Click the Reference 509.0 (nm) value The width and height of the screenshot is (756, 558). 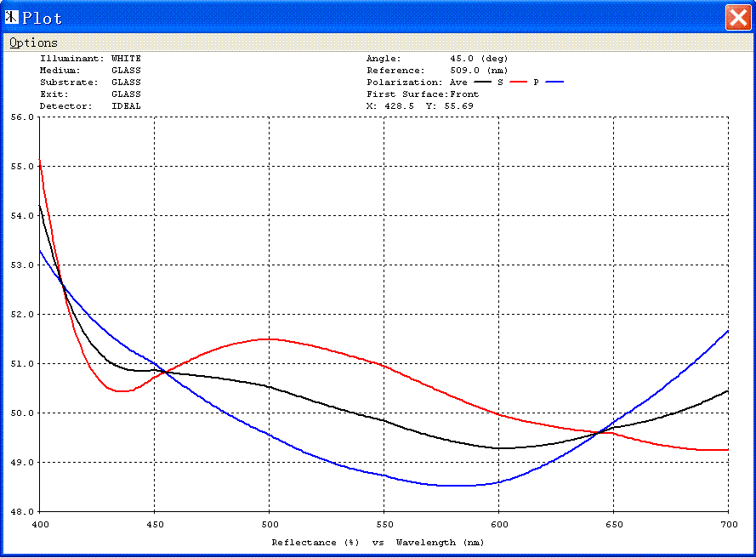(479, 71)
